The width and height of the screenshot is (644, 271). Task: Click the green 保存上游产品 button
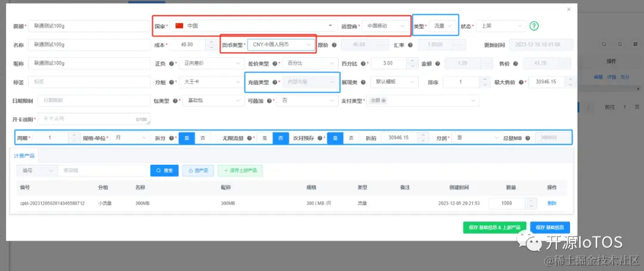pyautogui.click(x=240, y=170)
